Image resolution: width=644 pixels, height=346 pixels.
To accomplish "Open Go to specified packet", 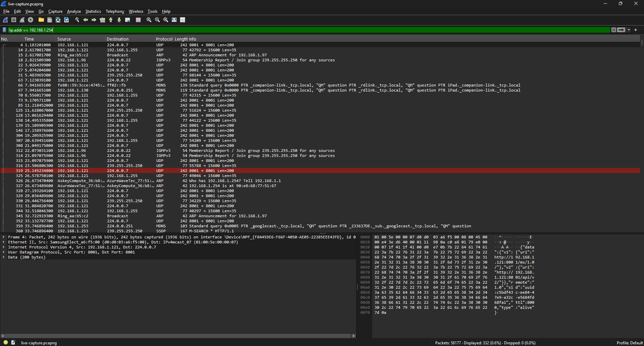I will [102, 20].
